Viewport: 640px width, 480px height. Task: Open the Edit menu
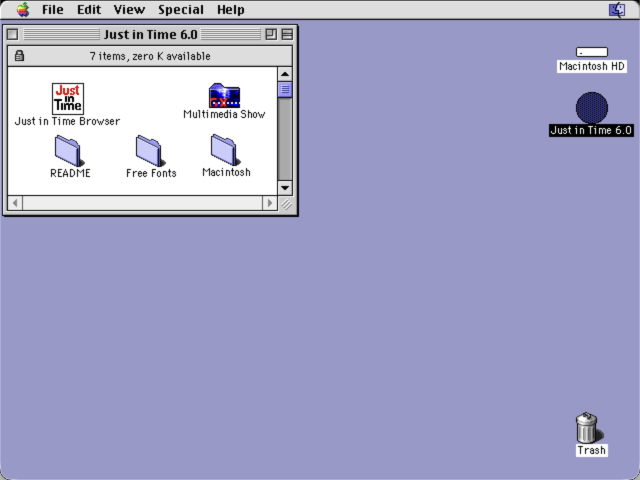(x=89, y=9)
